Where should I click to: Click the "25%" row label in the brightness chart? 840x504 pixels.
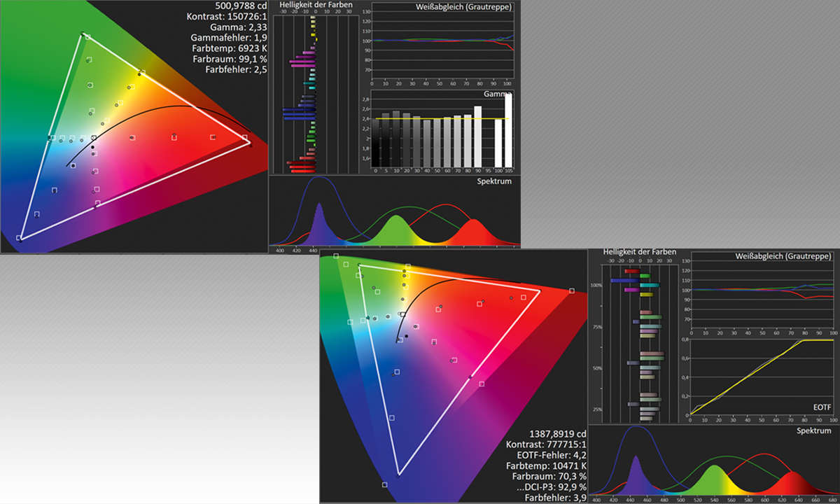coord(598,409)
